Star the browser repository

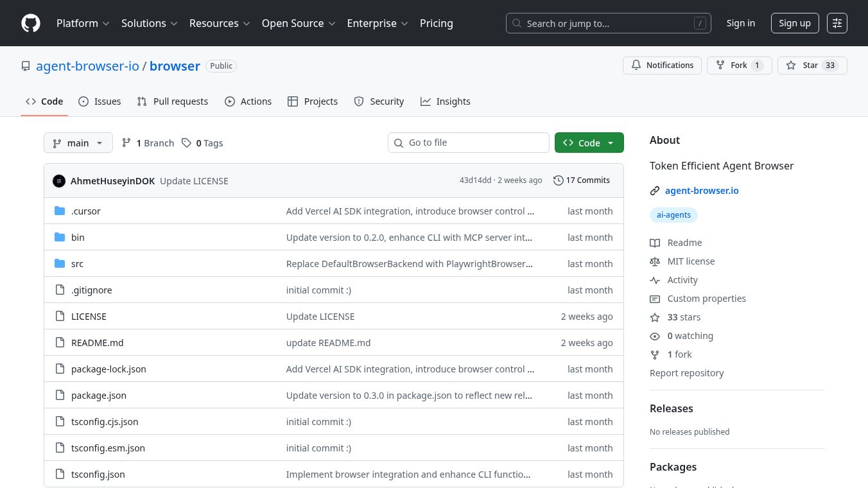[x=812, y=65]
